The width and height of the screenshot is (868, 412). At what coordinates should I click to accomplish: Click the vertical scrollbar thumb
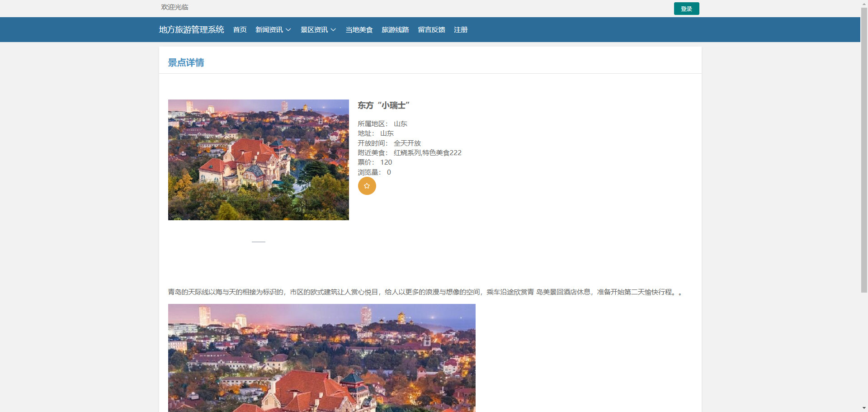pyautogui.click(x=864, y=149)
